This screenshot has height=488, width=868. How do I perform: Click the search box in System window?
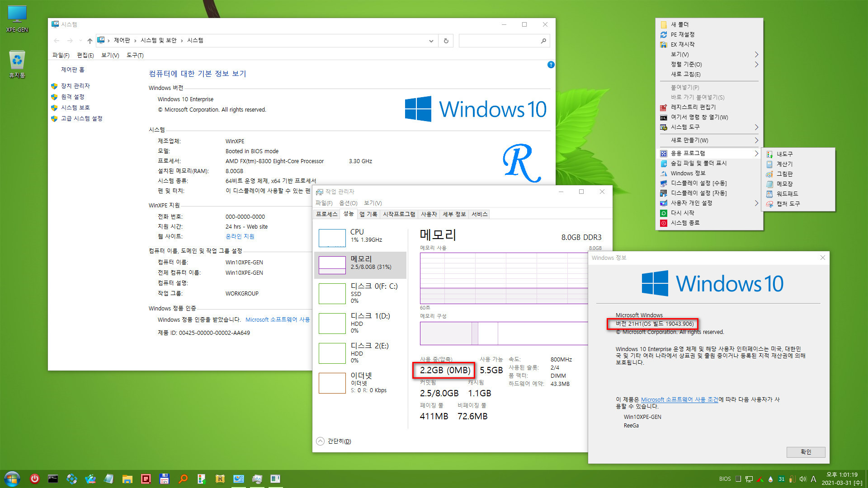coord(504,41)
